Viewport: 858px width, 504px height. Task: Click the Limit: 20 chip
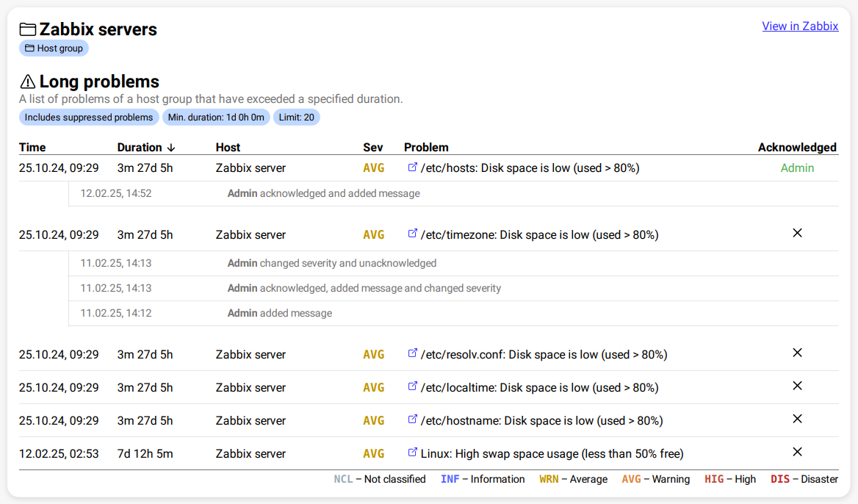coord(297,118)
